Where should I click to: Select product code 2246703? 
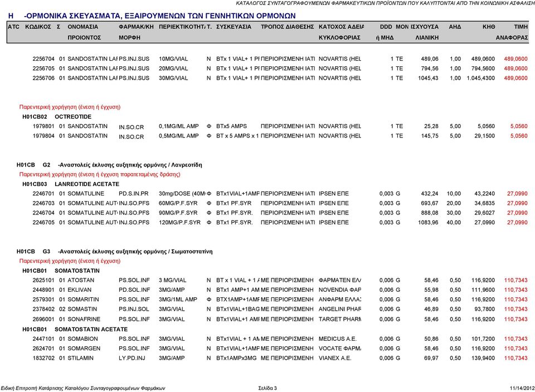(x=43, y=203)
